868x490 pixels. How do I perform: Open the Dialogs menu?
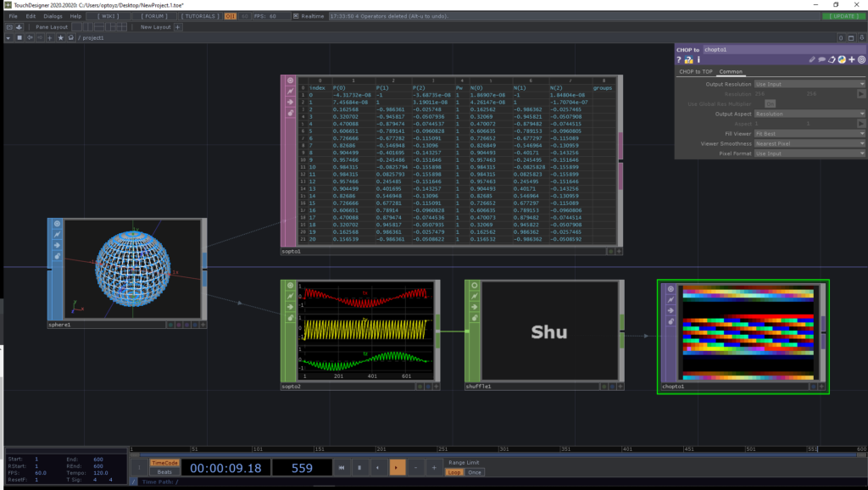click(53, 16)
